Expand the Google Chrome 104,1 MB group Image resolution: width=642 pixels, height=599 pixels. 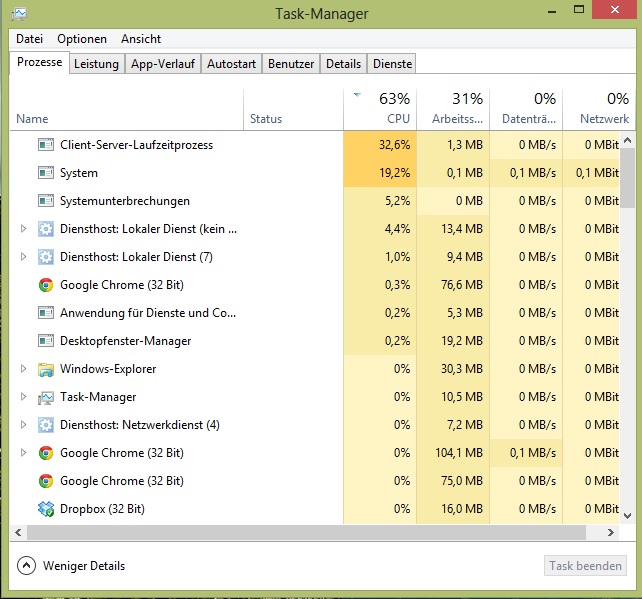(x=23, y=453)
